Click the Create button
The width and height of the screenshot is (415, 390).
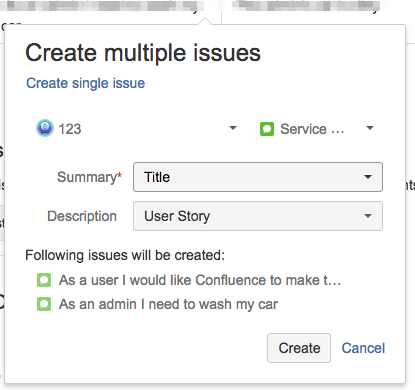tap(299, 348)
